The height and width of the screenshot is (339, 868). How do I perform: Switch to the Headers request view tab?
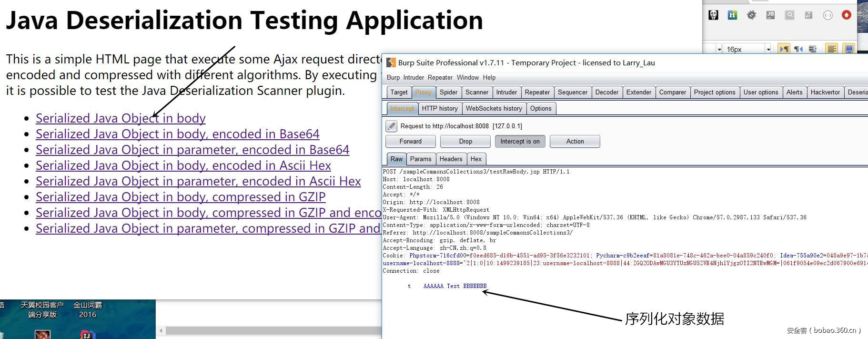[451, 159]
